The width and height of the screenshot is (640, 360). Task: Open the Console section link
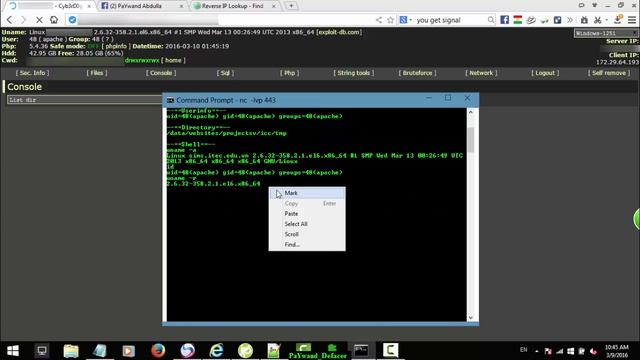(161, 73)
